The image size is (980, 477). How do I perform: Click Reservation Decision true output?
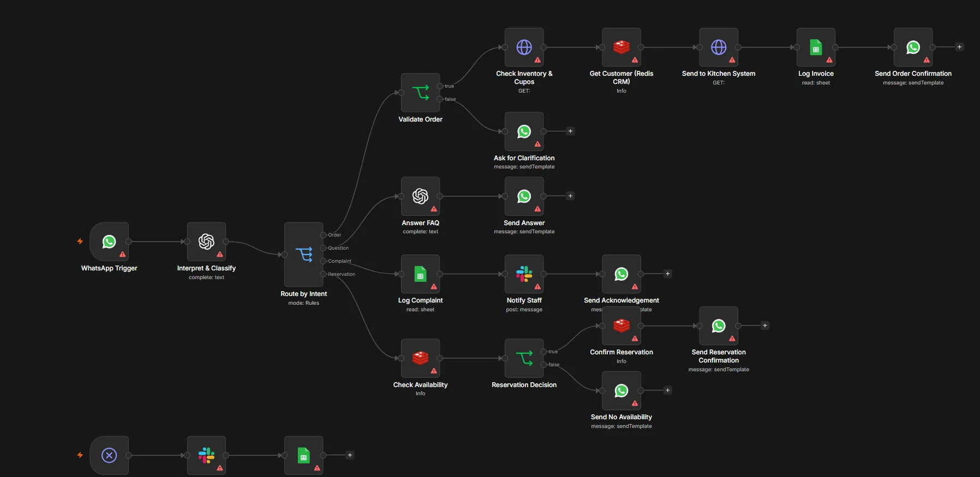click(x=543, y=352)
